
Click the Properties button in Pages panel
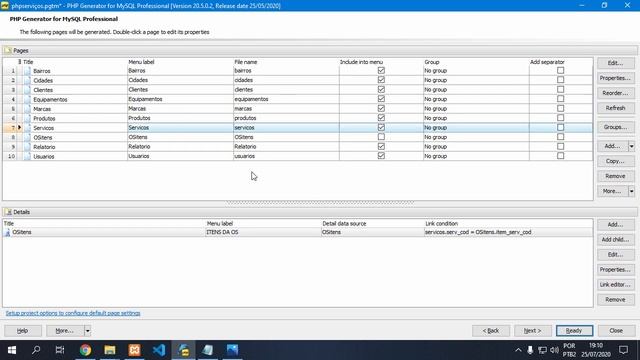[x=616, y=78]
